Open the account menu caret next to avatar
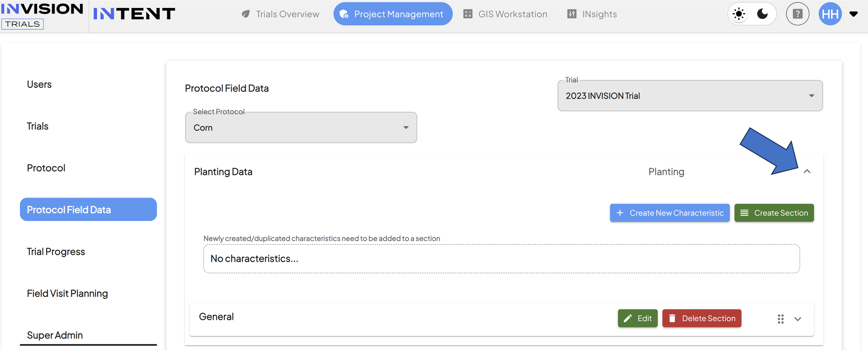 [853, 14]
